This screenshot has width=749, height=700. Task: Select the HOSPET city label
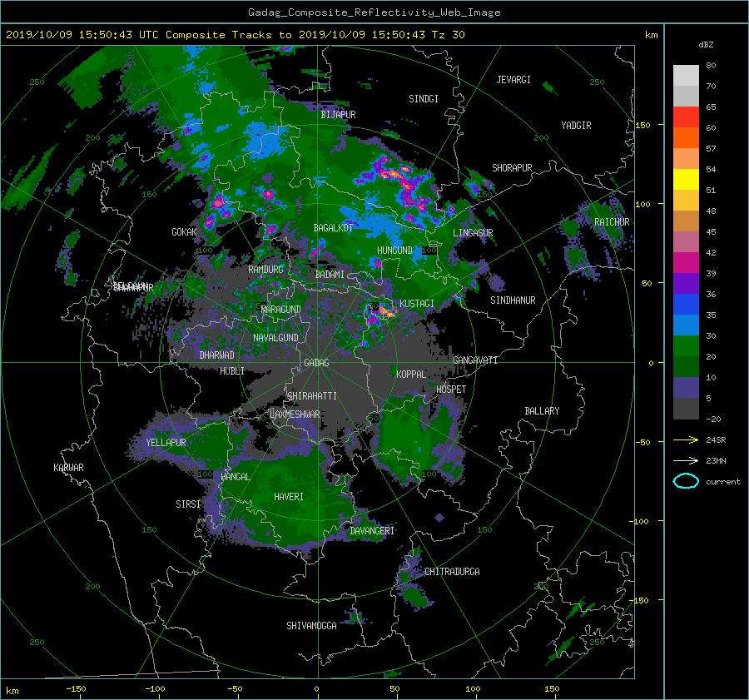point(451,390)
